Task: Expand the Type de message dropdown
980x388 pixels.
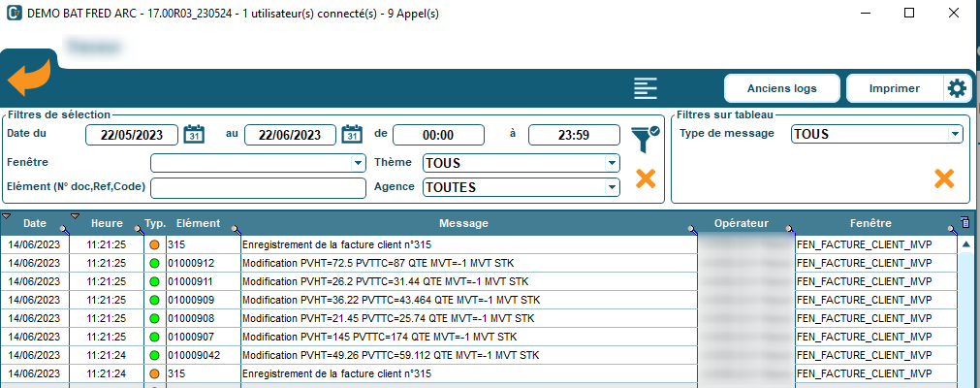Action: 955,134
